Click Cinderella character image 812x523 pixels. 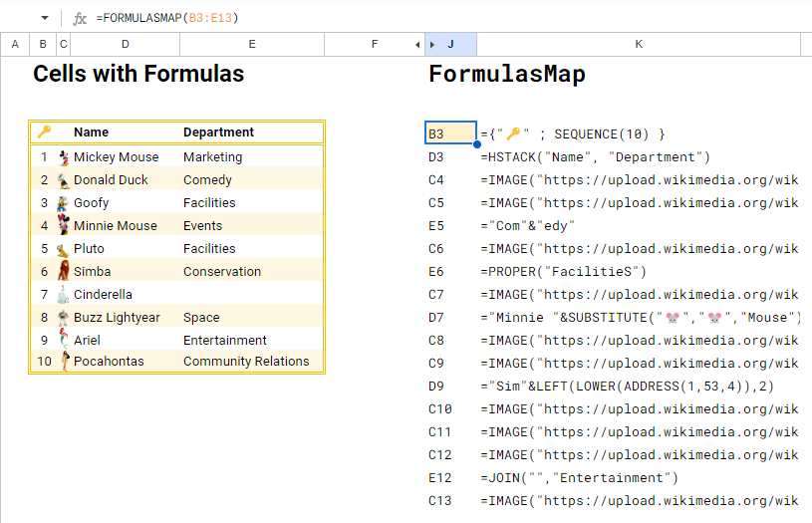pyautogui.click(x=63, y=294)
